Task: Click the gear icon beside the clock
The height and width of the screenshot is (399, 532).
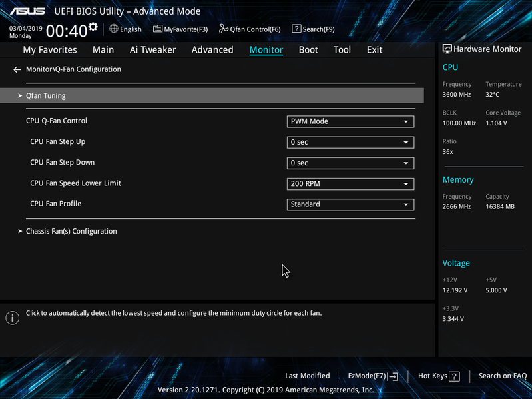Action: [x=93, y=27]
